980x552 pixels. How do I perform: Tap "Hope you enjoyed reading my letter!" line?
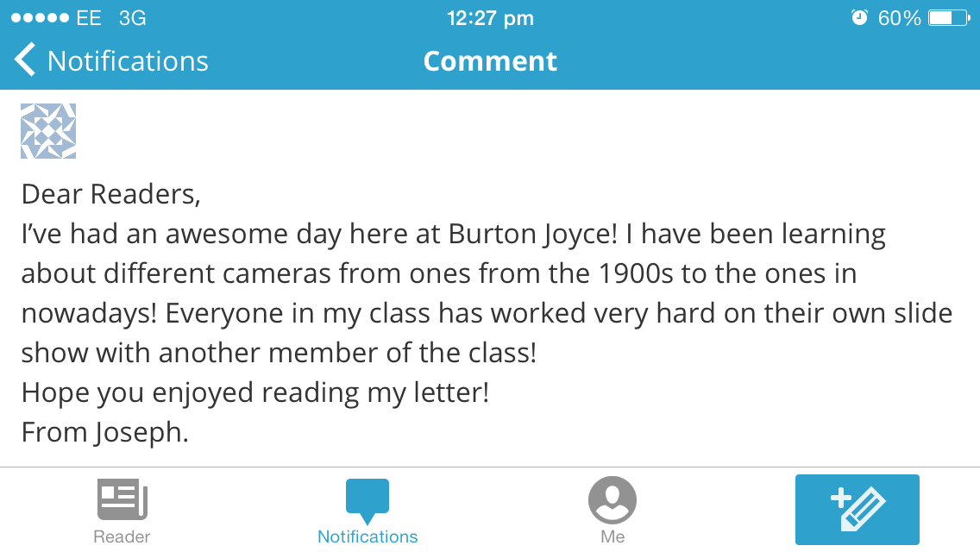point(255,392)
